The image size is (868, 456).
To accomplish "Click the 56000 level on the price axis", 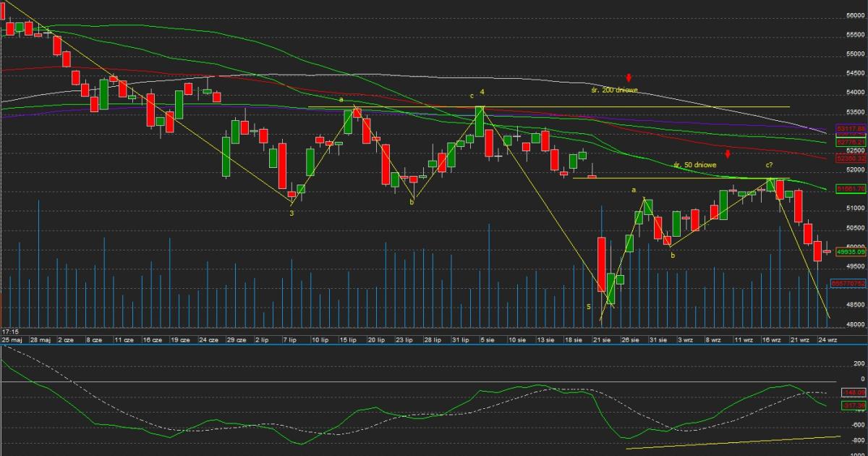I will click(x=854, y=15).
